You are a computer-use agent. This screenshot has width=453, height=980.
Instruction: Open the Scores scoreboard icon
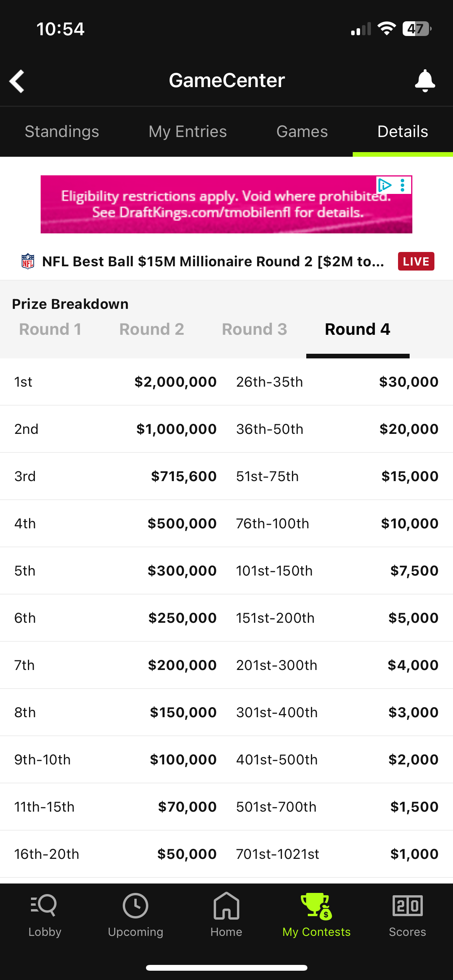[x=407, y=906]
